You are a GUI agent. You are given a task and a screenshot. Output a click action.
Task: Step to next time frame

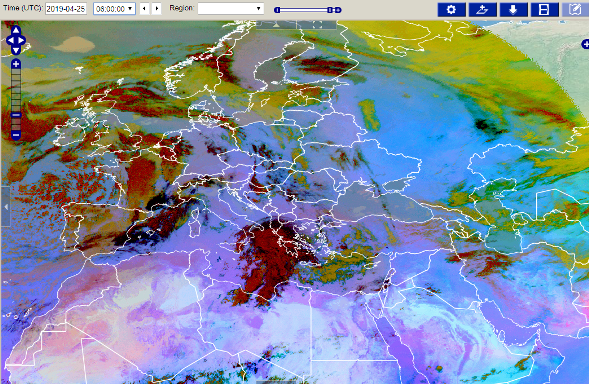click(157, 9)
